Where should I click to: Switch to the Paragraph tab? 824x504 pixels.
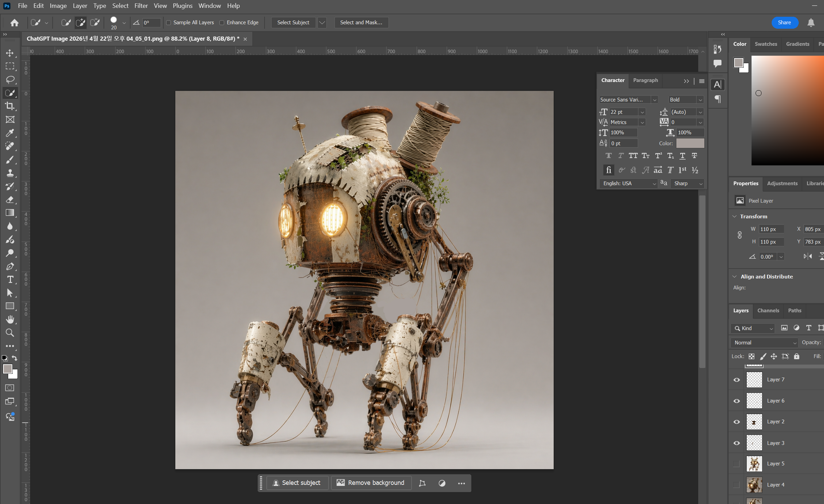tap(645, 80)
